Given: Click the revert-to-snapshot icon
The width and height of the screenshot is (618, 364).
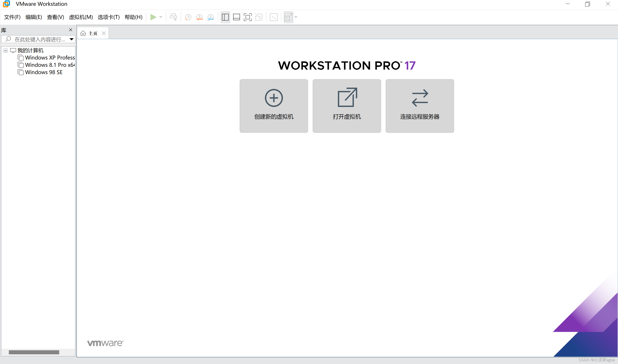Looking at the screenshot, I should coord(199,17).
